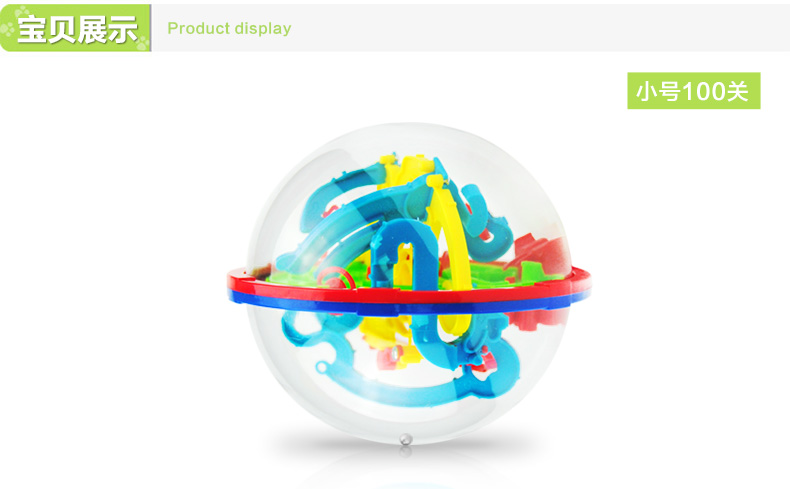Viewport: 790px width, 489px height.
Task: Click the steel ball's reflection below the sphere
Action: point(406,452)
